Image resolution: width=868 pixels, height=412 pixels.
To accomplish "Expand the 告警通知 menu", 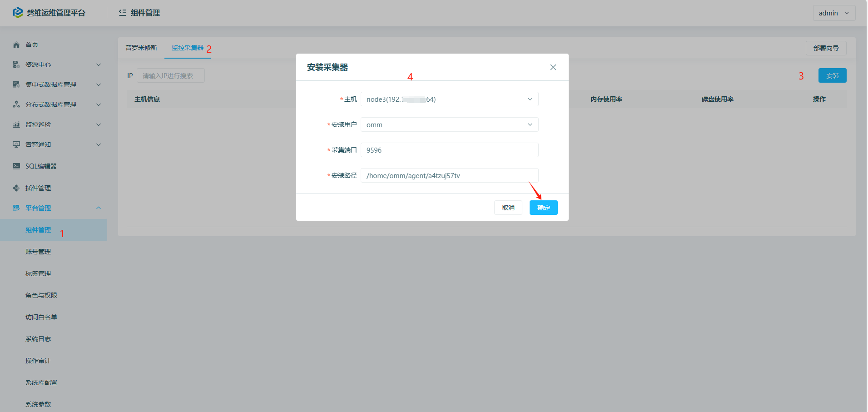I will point(99,144).
